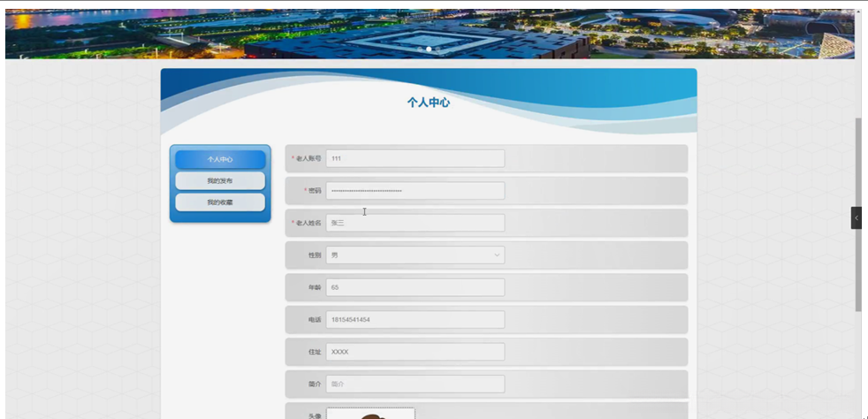Click the 年龄 input field showing 65

[x=415, y=287]
